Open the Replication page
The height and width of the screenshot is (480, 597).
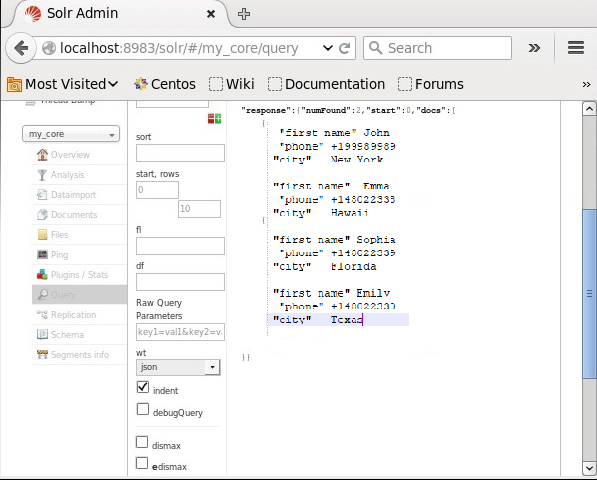coord(80,314)
